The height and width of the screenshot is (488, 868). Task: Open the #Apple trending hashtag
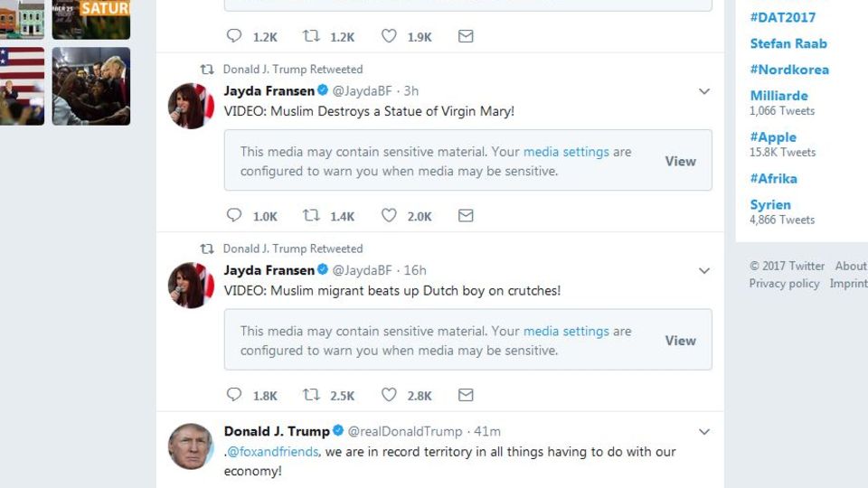(x=773, y=137)
